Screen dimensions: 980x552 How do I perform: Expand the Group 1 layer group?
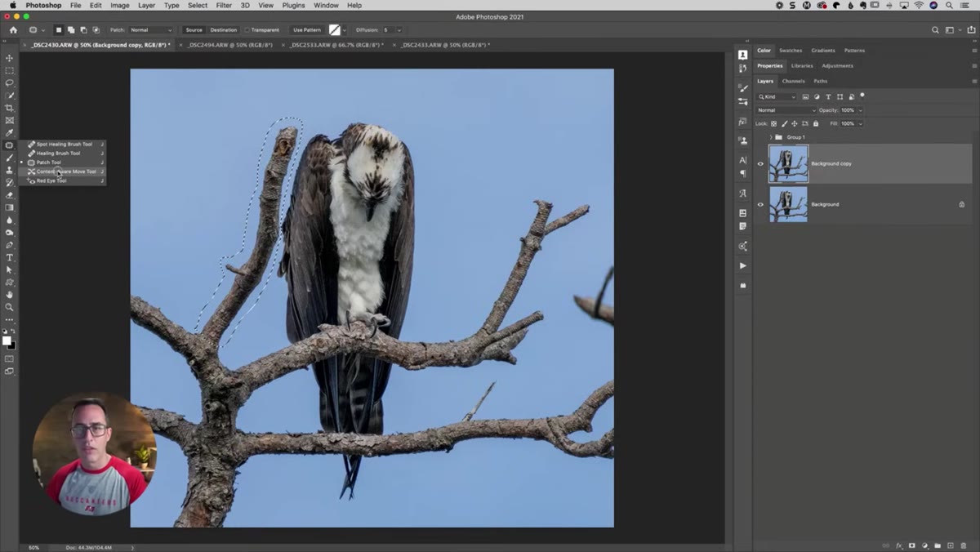771,137
